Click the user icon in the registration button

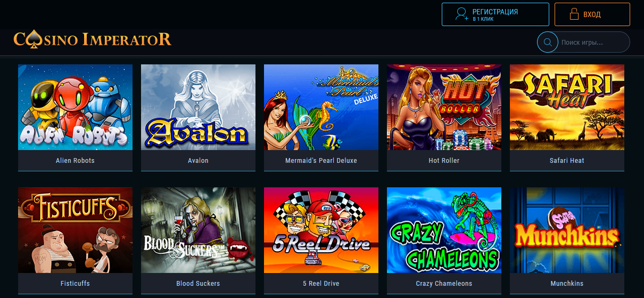click(x=461, y=14)
